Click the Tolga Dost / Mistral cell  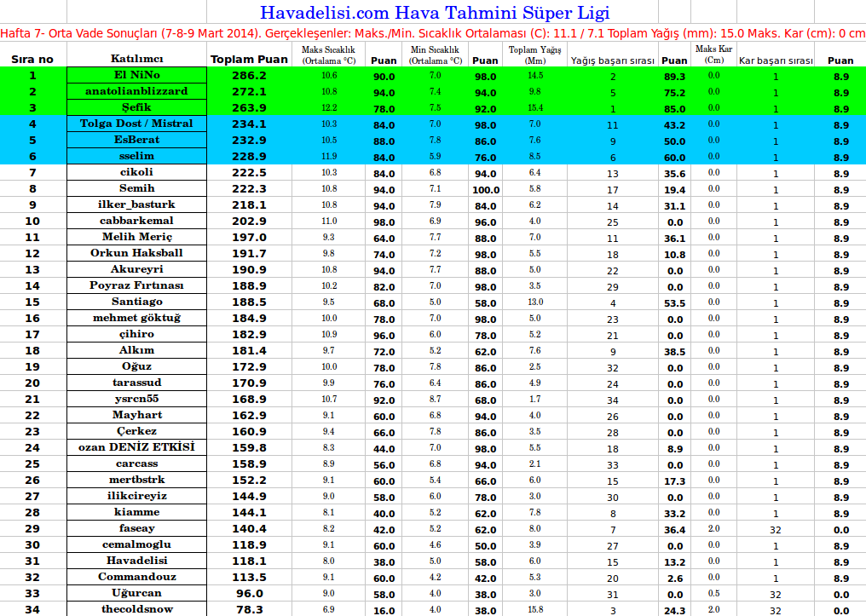click(136, 124)
